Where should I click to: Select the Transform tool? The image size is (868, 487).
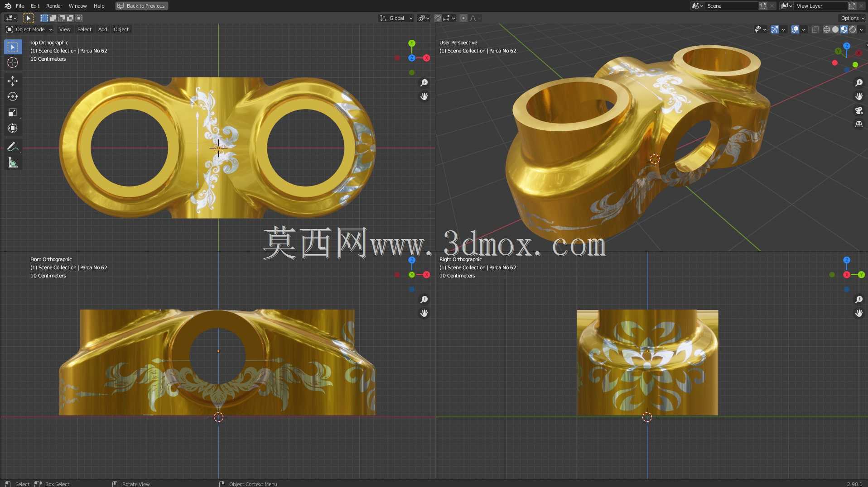pyautogui.click(x=13, y=128)
